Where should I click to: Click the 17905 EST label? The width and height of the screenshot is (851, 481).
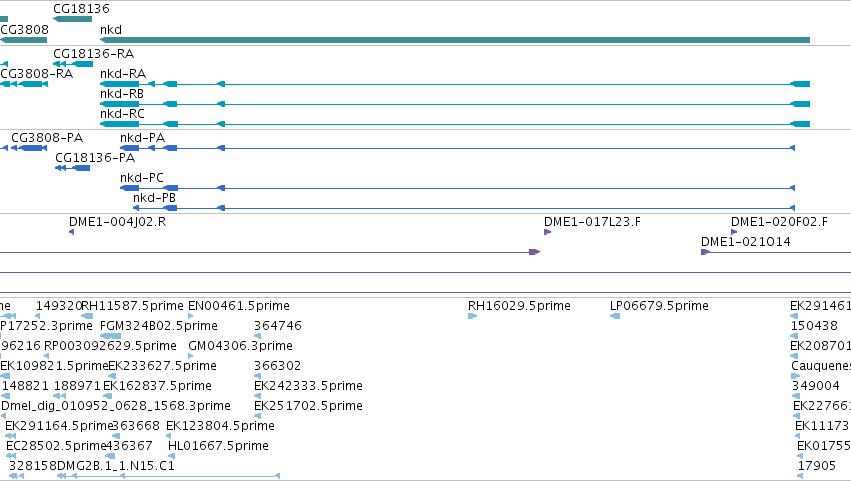(x=817, y=467)
